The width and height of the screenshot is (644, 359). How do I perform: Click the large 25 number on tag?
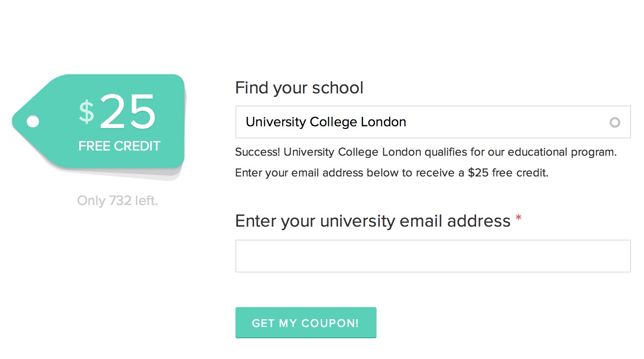coord(128,112)
